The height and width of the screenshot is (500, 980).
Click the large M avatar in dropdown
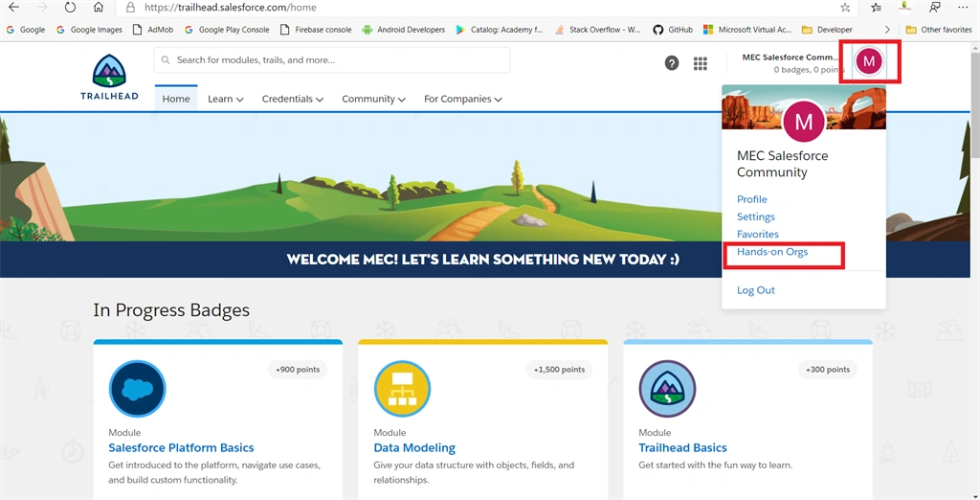coord(804,122)
